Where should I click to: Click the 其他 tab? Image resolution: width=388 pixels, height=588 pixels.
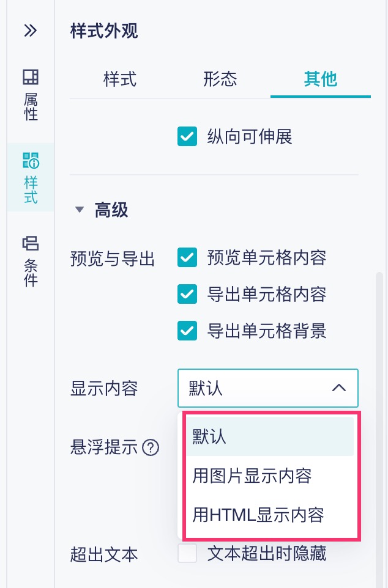click(x=321, y=79)
